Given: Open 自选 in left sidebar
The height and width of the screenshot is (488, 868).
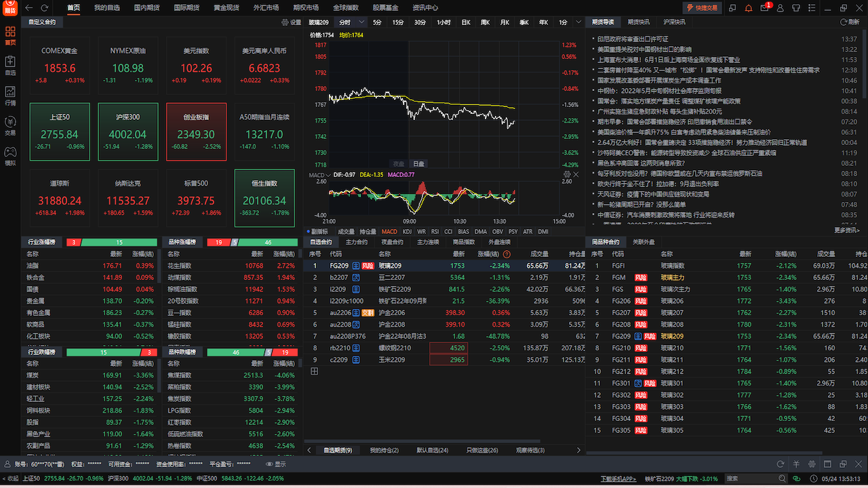Looking at the screenshot, I should tap(10, 66).
